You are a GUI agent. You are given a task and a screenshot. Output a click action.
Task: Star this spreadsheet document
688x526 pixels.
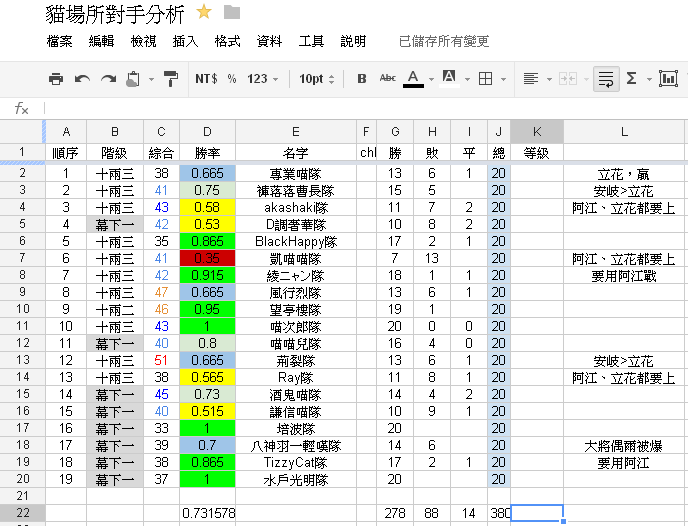click(x=204, y=13)
